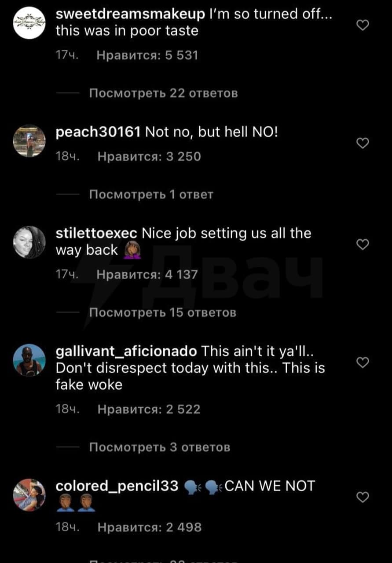Open peach30161 avatar
This screenshot has height=563, width=392.
29,141
